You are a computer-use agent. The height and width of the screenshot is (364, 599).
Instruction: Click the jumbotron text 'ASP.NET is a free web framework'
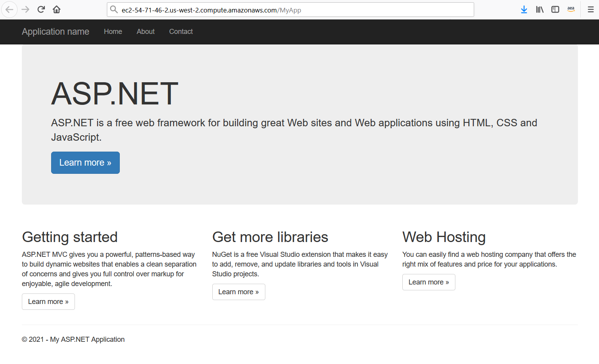point(294,130)
